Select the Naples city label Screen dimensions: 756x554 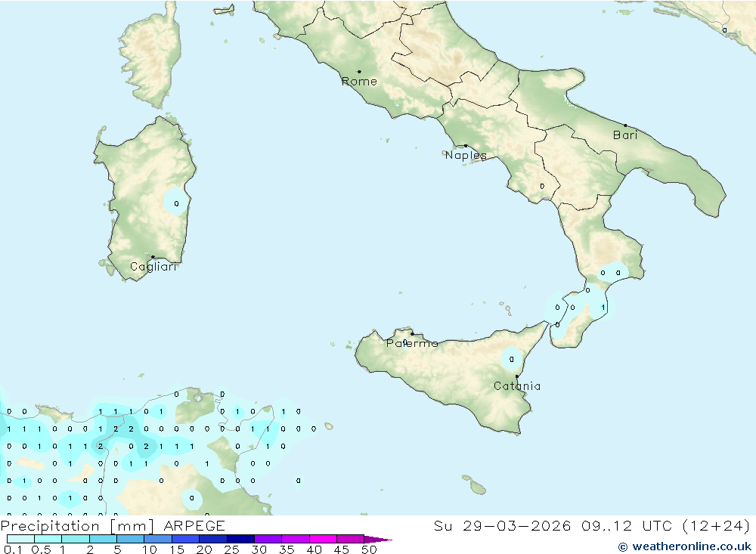click(x=466, y=155)
